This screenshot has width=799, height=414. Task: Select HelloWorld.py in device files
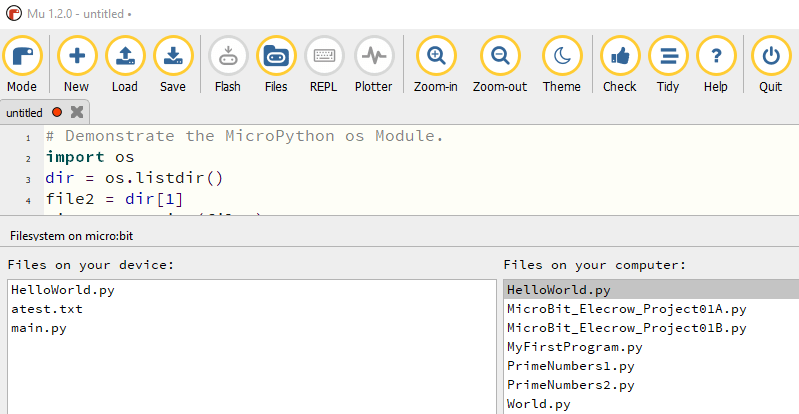(252, 290)
